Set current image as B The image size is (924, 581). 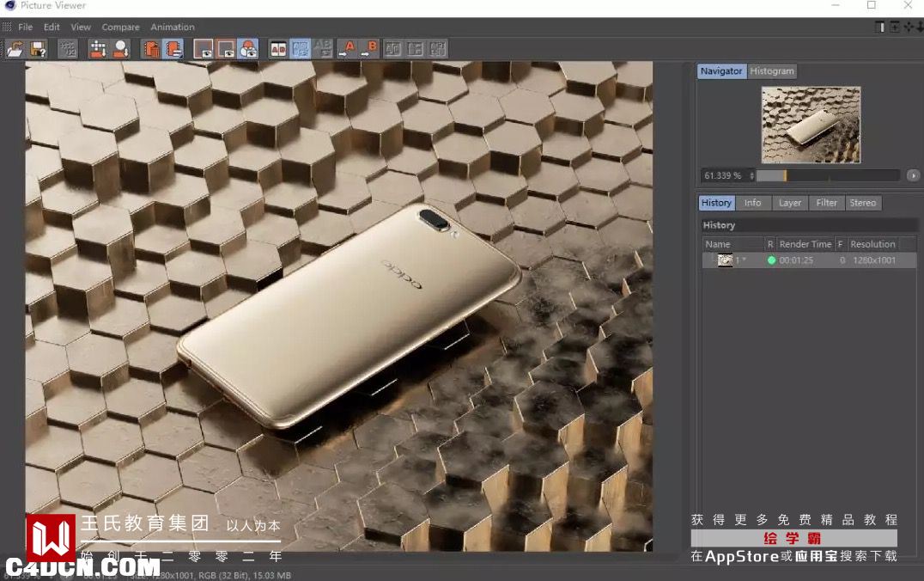tap(370, 49)
